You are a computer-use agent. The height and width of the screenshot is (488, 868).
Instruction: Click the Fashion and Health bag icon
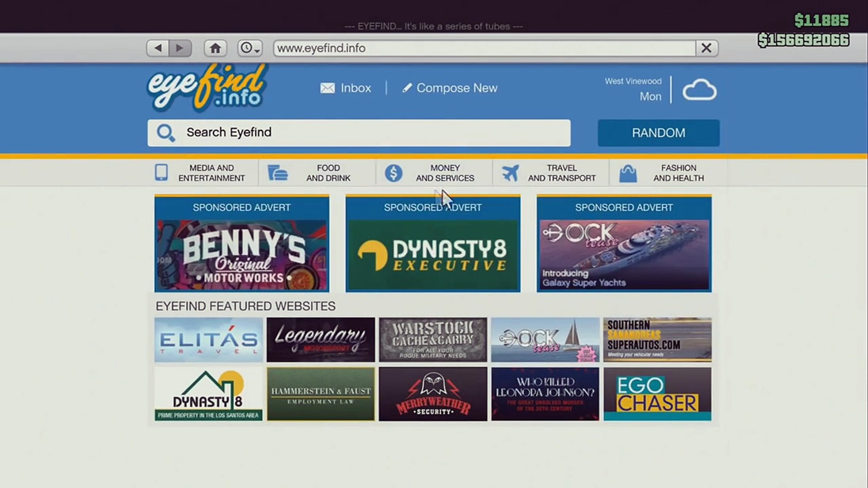coord(627,174)
